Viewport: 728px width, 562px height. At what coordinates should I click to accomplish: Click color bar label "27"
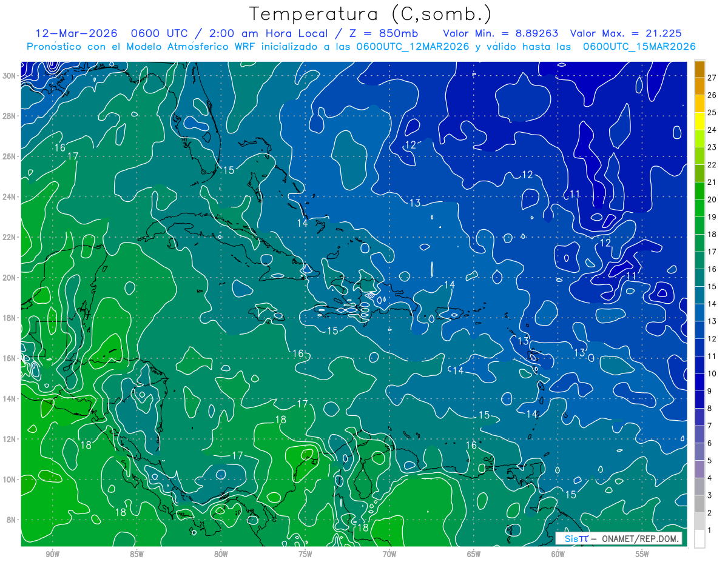click(x=712, y=78)
